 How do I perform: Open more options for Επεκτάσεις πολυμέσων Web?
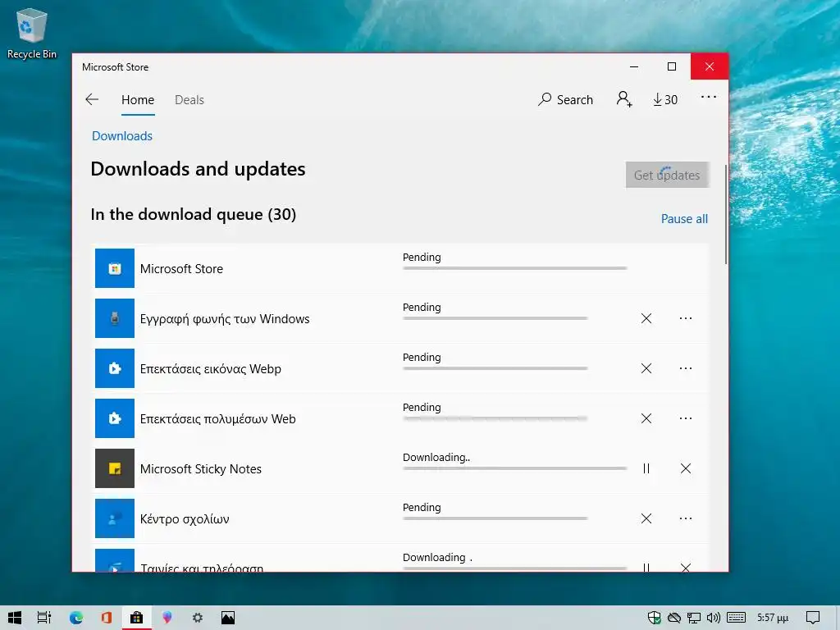[x=686, y=418]
